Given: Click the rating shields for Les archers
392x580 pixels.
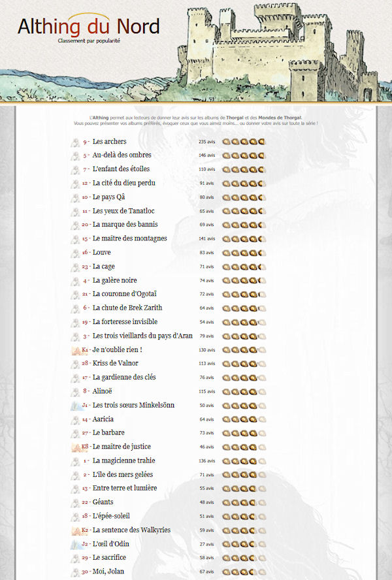Looking at the screenshot, I should click(x=244, y=142).
